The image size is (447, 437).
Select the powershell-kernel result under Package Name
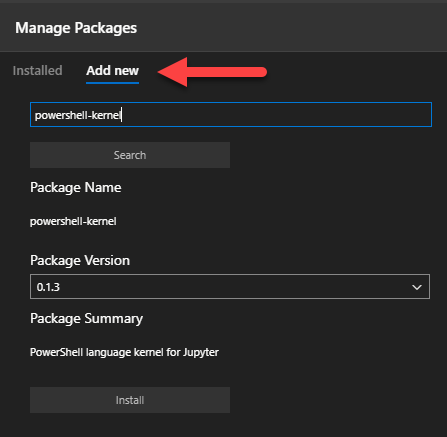73,221
